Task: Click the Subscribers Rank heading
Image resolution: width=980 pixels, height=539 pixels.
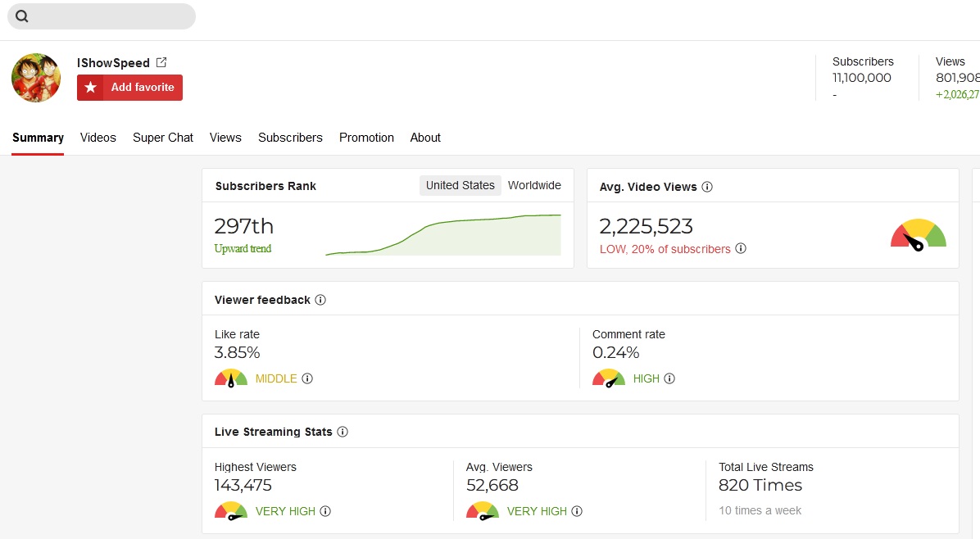Action: click(x=265, y=186)
